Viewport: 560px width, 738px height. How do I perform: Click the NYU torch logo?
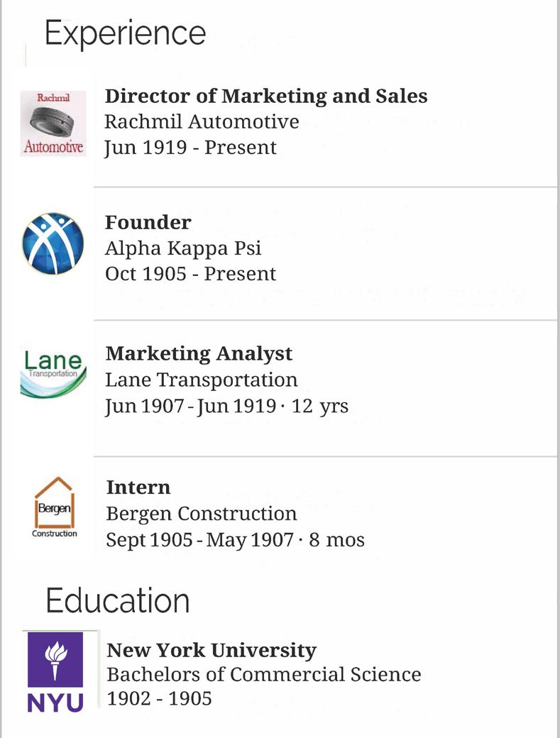pyautogui.click(x=55, y=671)
